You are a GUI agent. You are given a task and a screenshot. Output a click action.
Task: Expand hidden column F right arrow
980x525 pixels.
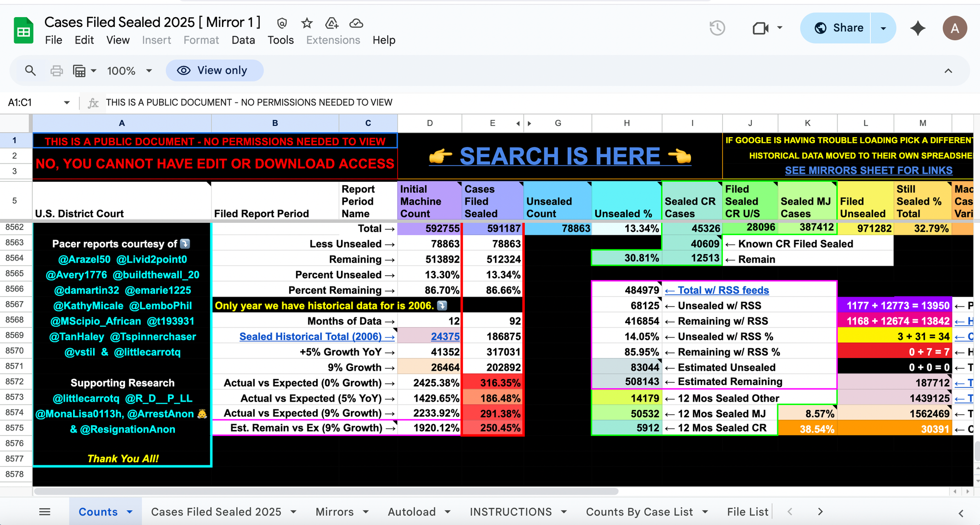click(x=529, y=123)
